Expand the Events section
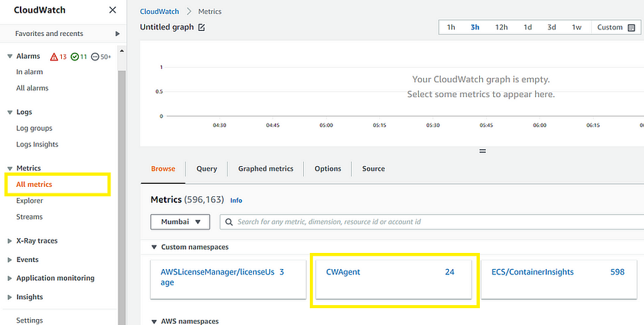The image size is (644, 325). point(10,260)
